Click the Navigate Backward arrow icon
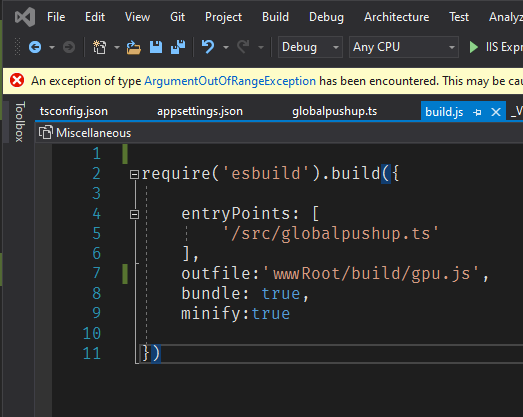The image size is (523, 417). [x=35, y=47]
